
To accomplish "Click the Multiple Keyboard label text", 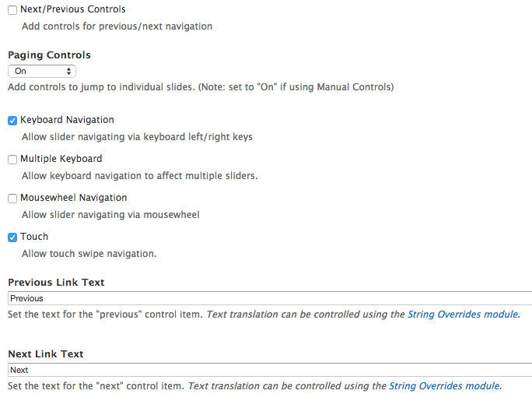I will (x=61, y=159).
